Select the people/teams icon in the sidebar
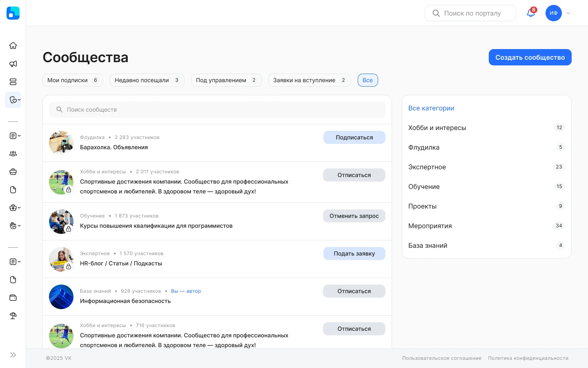The width and height of the screenshot is (588, 368). pyautogui.click(x=13, y=153)
